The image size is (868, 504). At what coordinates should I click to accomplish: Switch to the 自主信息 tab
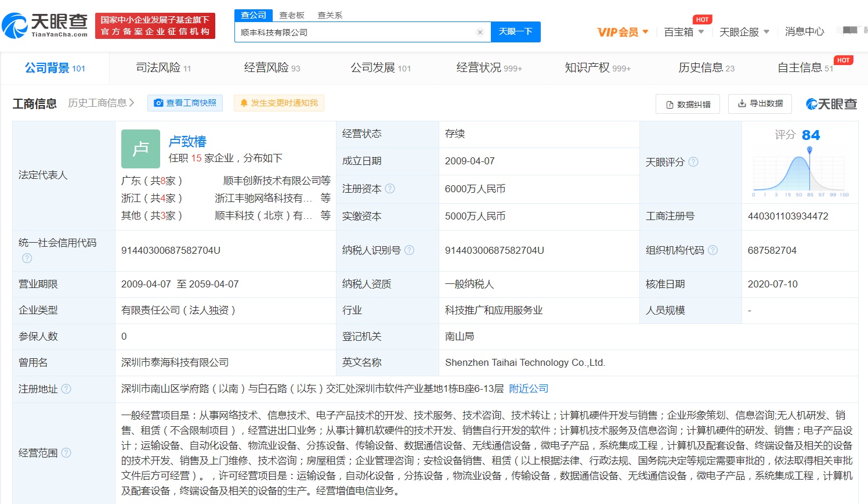pos(805,68)
